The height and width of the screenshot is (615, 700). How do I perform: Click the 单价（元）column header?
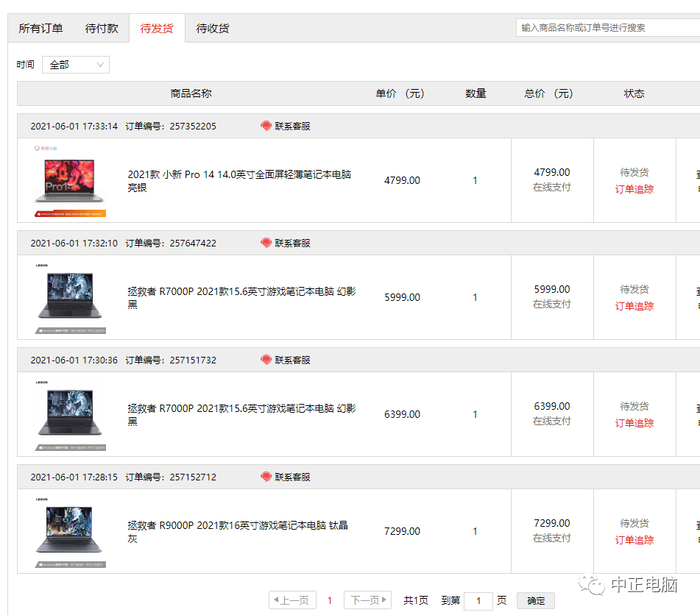tap(400, 93)
